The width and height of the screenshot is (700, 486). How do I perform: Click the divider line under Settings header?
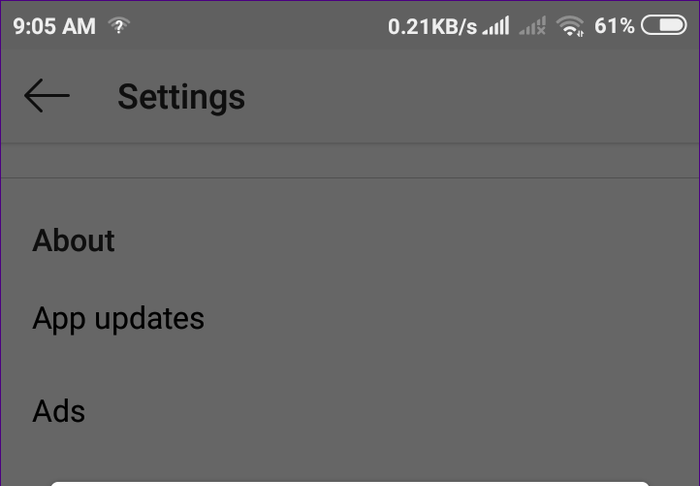(x=350, y=143)
